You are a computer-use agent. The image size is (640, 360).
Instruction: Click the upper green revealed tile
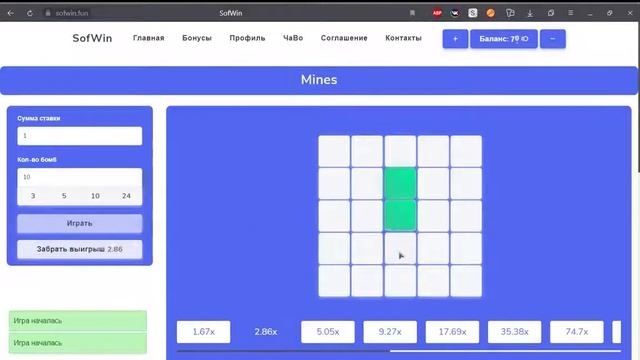click(x=400, y=184)
